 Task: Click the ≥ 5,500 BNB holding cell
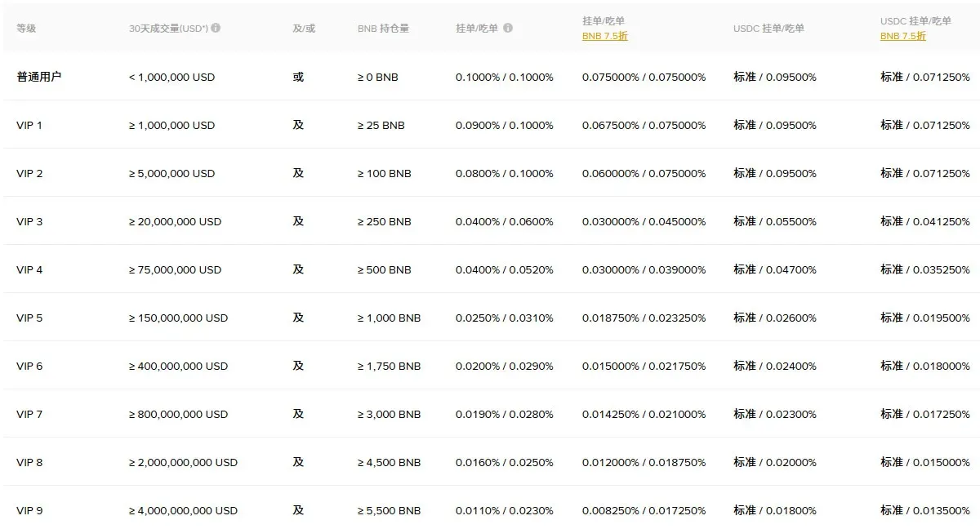[x=390, y=510]
